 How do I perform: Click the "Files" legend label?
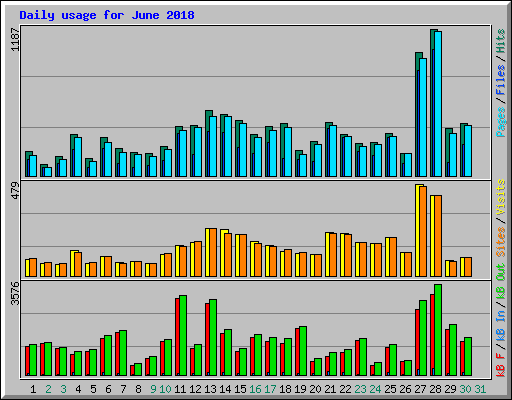[500, 80]
